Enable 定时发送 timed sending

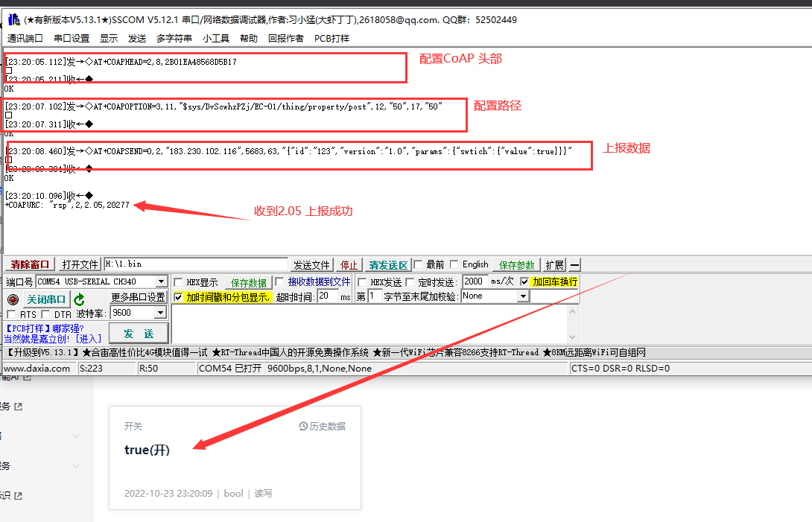tap(408, 281)
